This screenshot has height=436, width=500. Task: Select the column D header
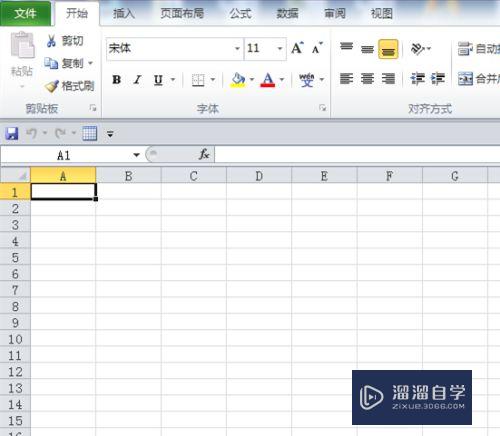click(259, 176)
